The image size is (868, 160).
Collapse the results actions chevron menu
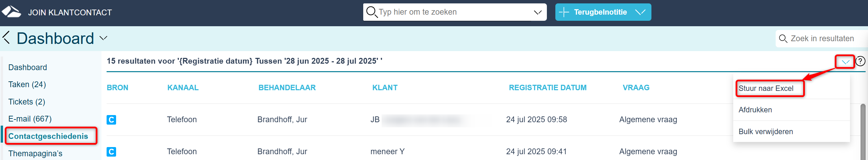click(845, 62)
